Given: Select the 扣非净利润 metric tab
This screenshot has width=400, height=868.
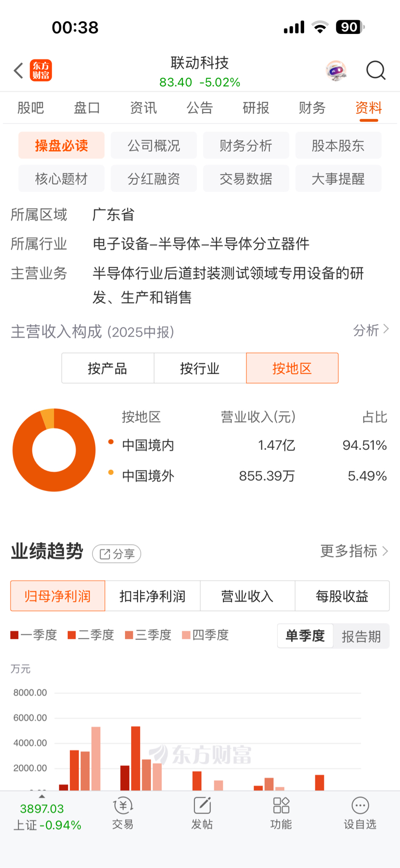Looking at the screenshot, I should coord(153,596).
